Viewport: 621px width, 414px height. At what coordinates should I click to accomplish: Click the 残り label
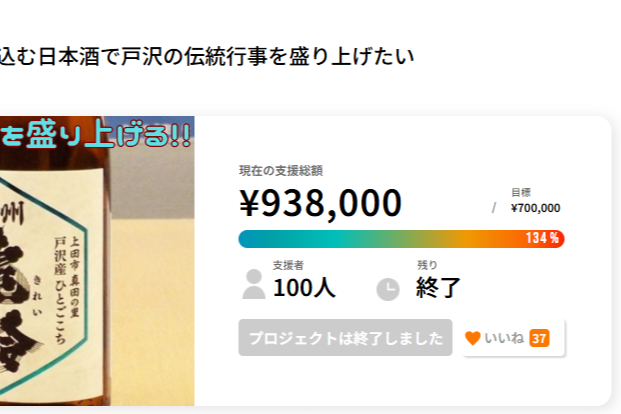(427, 265)
